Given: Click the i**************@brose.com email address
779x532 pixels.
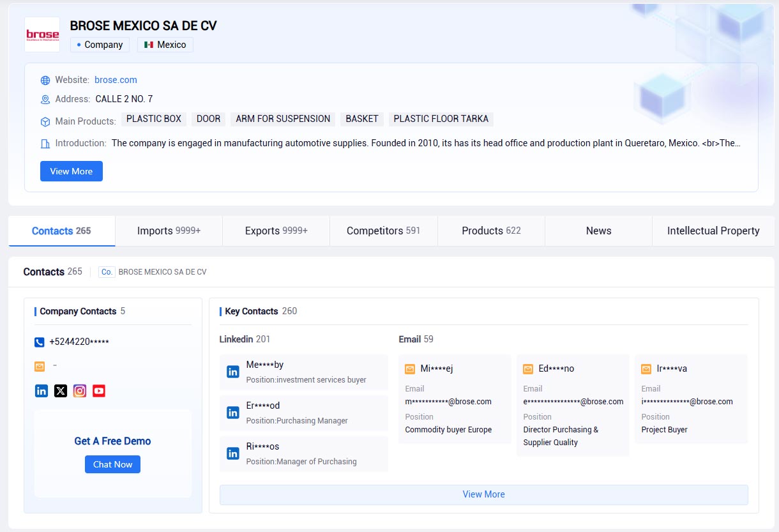Looking at the screenshot, I should (x=687, y=402).
